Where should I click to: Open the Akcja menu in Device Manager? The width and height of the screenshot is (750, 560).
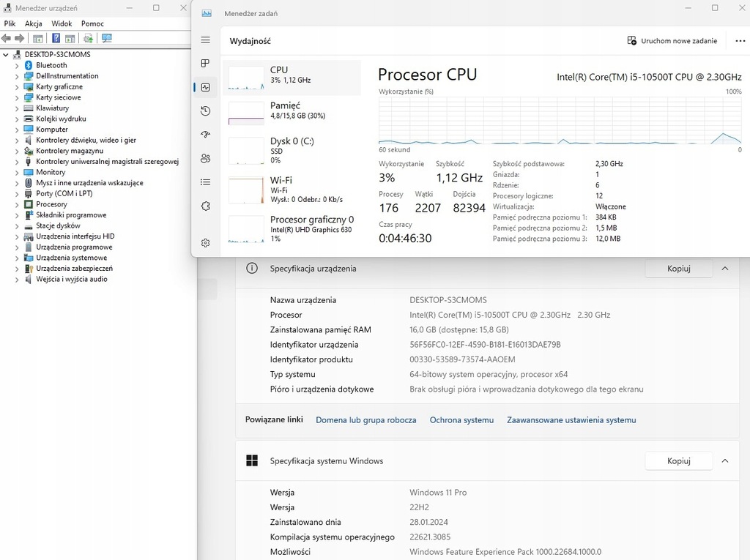(x=34, y=23)
